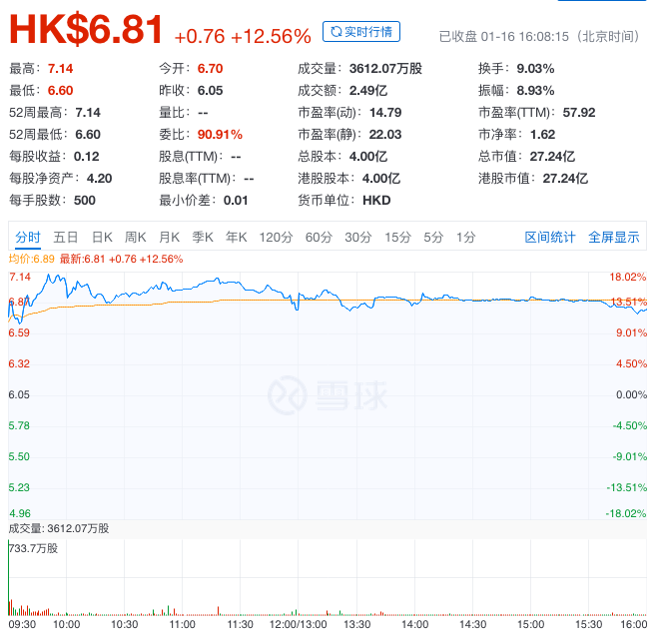Click 全屏显示 to view fullscreen
Viewport: 665px width, 644px height.
click(613, 237)
